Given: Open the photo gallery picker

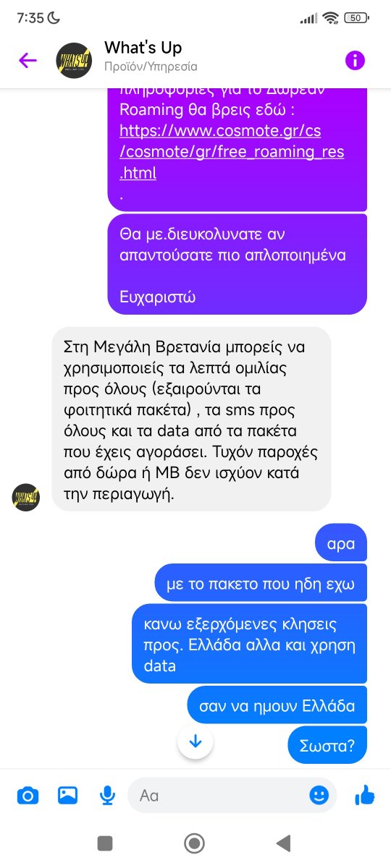Looking at the screenshot, I should click(x=67, y=796).
